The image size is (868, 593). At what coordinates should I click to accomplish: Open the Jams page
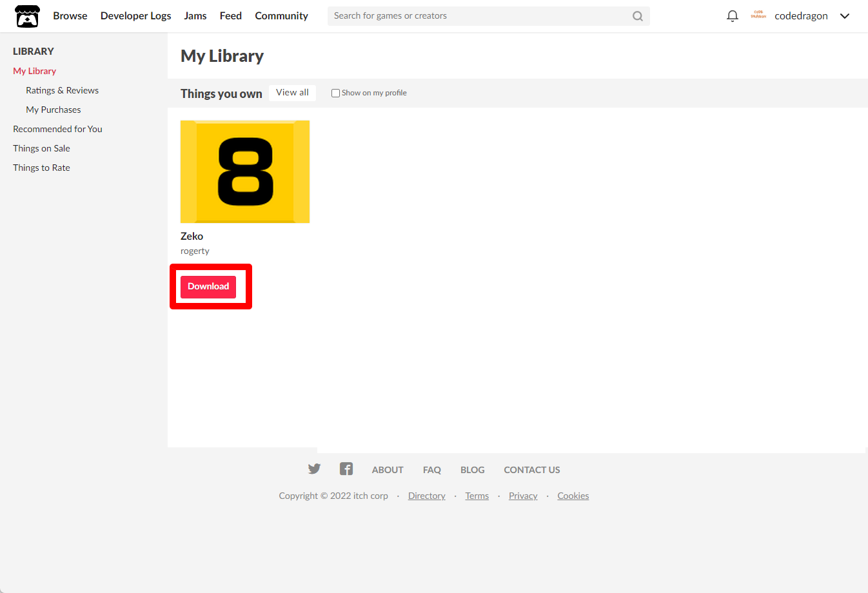195,16
